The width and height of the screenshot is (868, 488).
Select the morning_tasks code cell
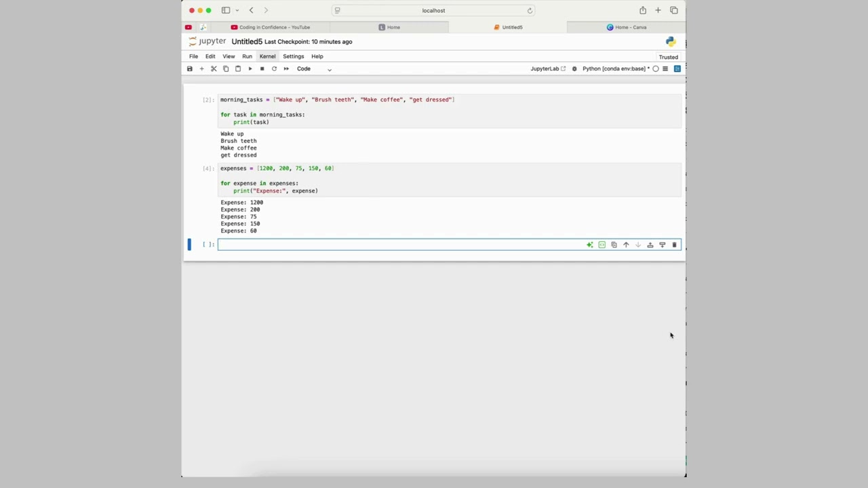449,110
